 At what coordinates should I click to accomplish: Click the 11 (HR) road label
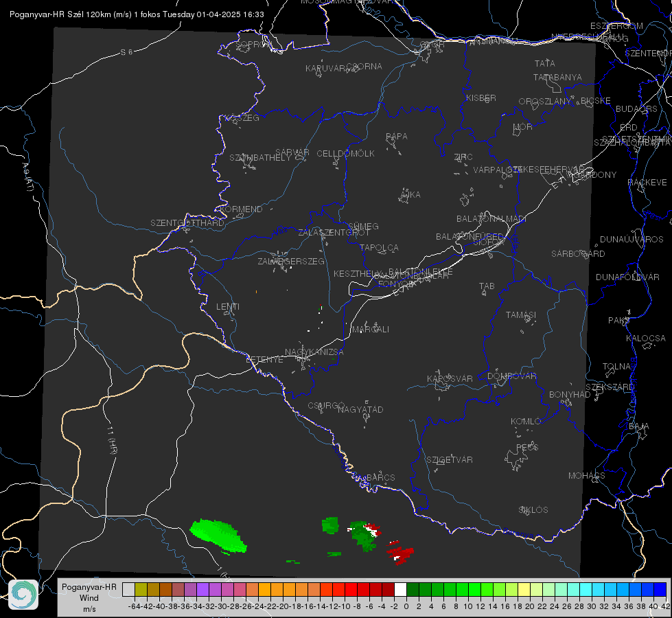pos(112,440)
